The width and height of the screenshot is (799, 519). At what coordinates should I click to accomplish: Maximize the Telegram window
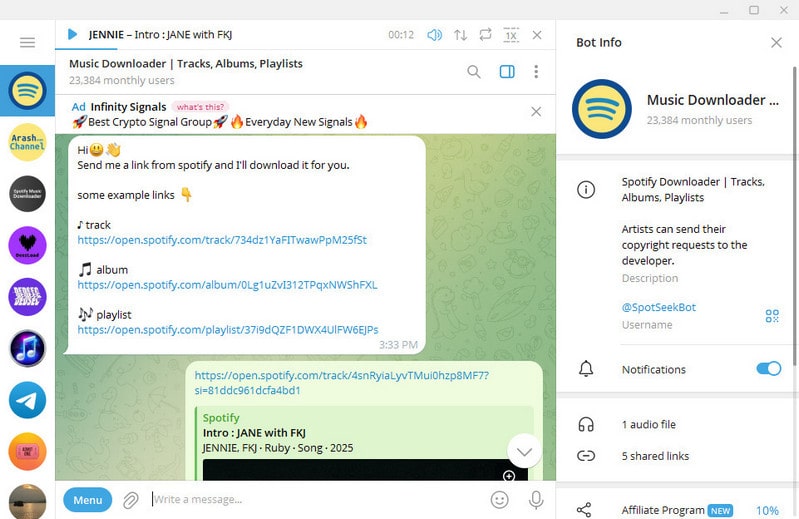coord(754,10)
